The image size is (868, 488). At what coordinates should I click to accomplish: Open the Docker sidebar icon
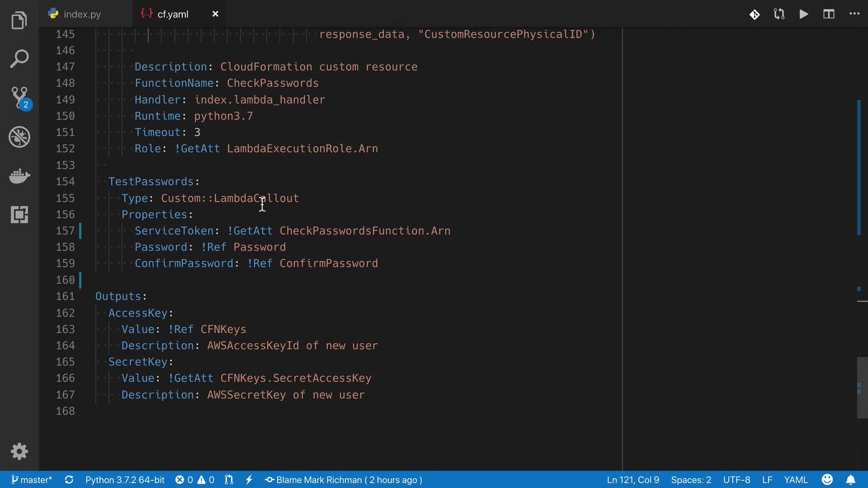[x=19, y=176]
